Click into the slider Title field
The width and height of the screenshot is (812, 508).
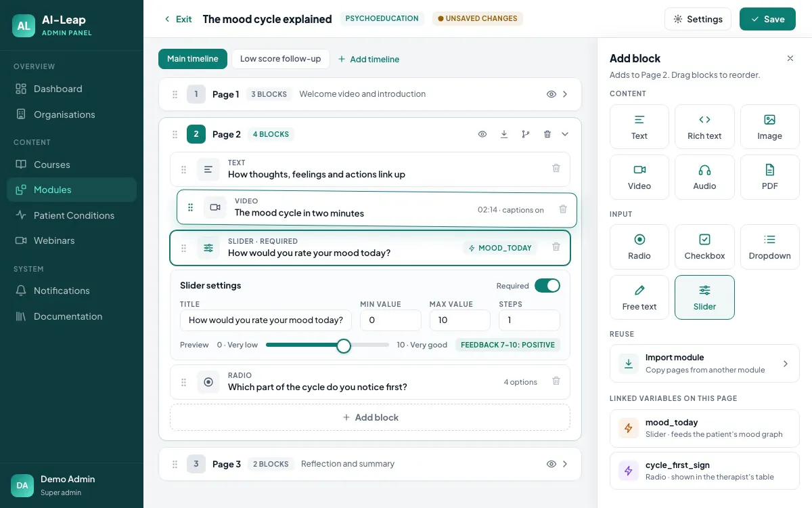click(x=266, y=320)
